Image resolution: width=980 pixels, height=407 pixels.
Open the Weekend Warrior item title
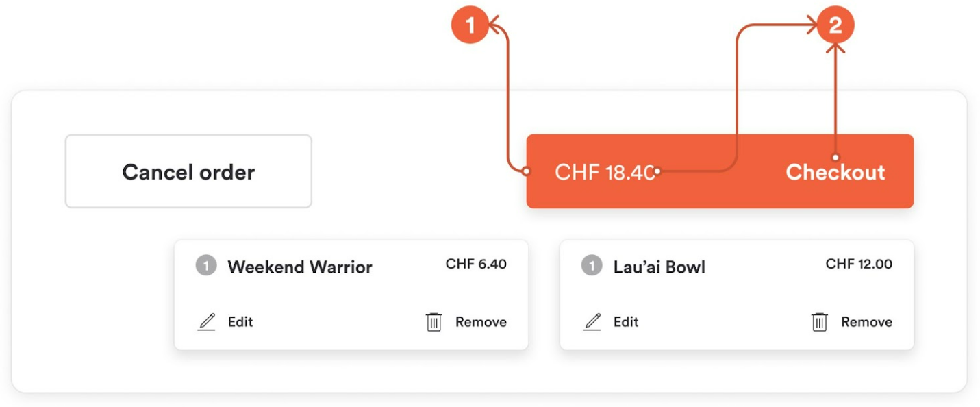point(300,267)
